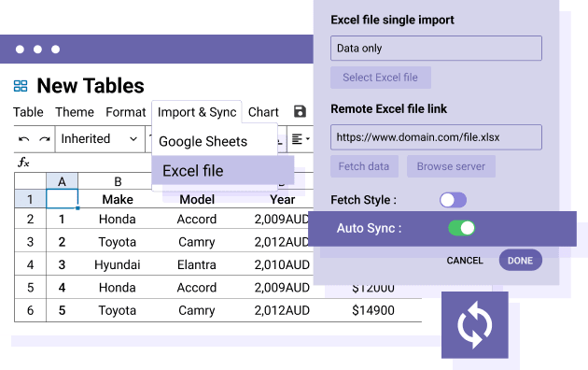Click the $14900 price cell
Image resolution: width=588 pixels, height=370 pixels.
point(373,310)
